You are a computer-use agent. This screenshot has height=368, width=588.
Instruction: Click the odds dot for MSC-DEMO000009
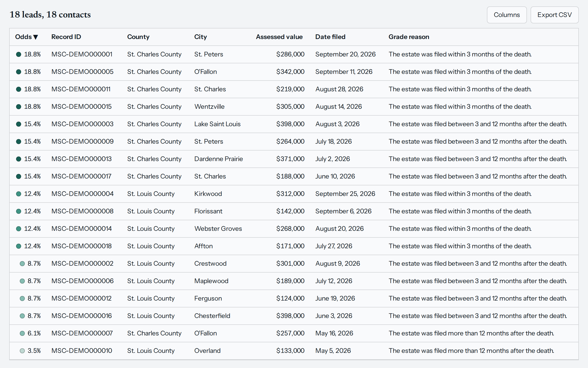coord(19,142)
